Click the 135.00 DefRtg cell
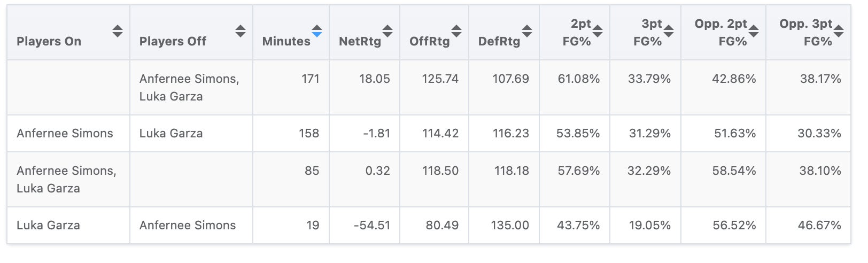The image size is (868, 263). coord(510,226)
